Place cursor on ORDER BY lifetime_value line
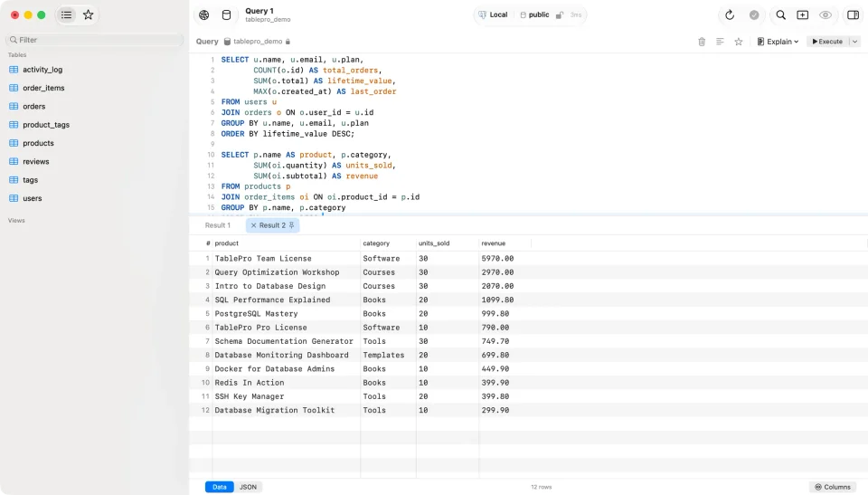 pyautogui.click(x=288, y=134)
